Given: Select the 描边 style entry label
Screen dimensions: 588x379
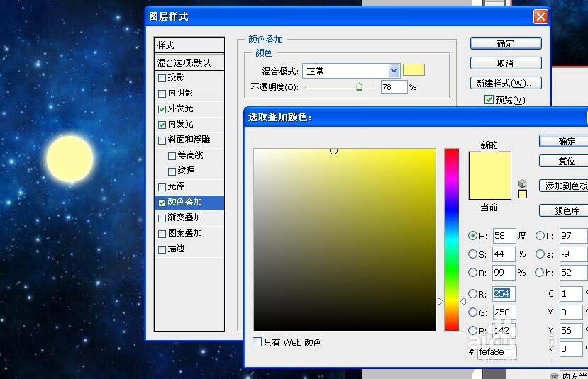Looking at the screenshot, I should 176,249.
